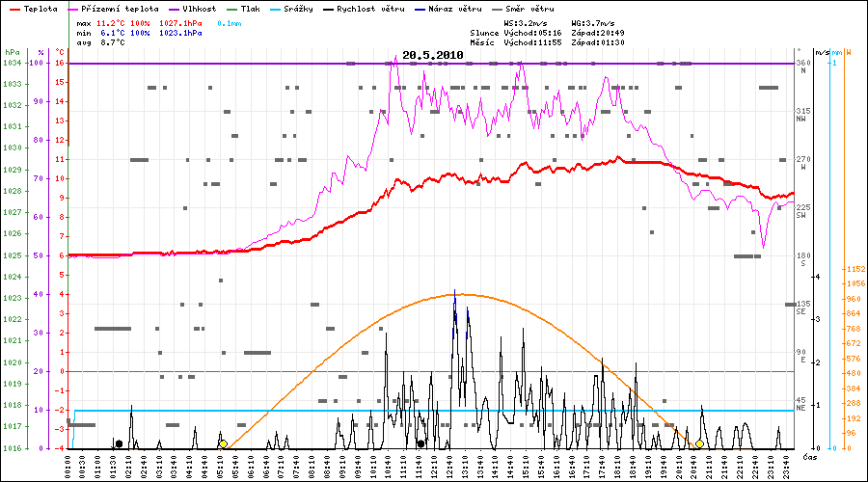This screenshot has height=482, width=868.
Task: Click the Slunce sunset time Západ:20:49
Action: point(598,33)
